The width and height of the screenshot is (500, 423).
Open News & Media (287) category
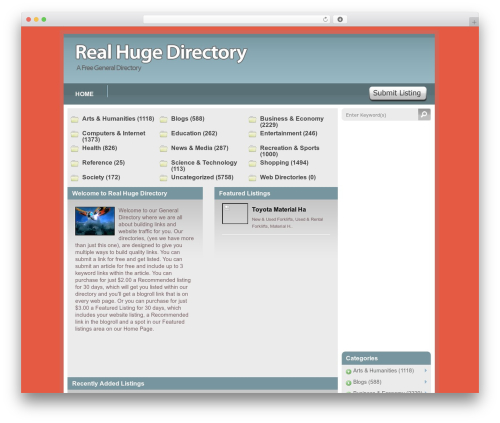tap(200, 148)
